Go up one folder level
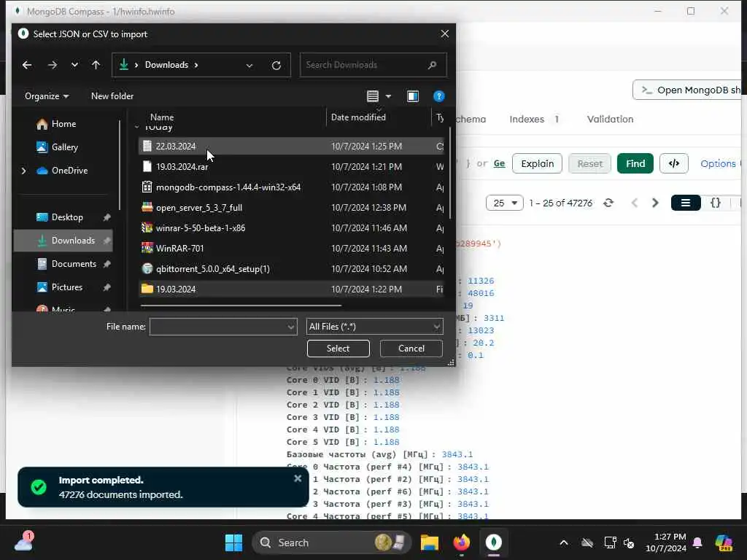 (x=96, y=65)
